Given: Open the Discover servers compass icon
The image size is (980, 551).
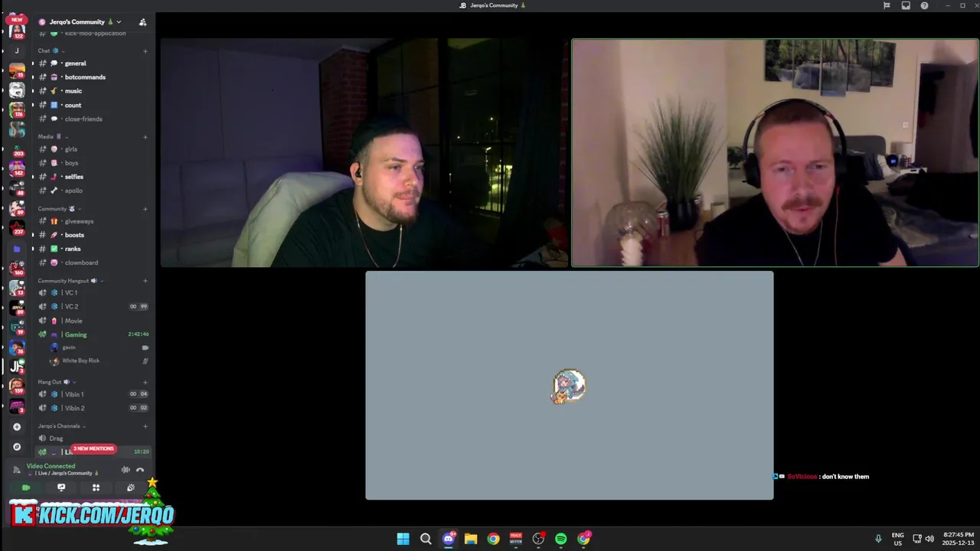Looking at the screenshot, I should (17, 446).
